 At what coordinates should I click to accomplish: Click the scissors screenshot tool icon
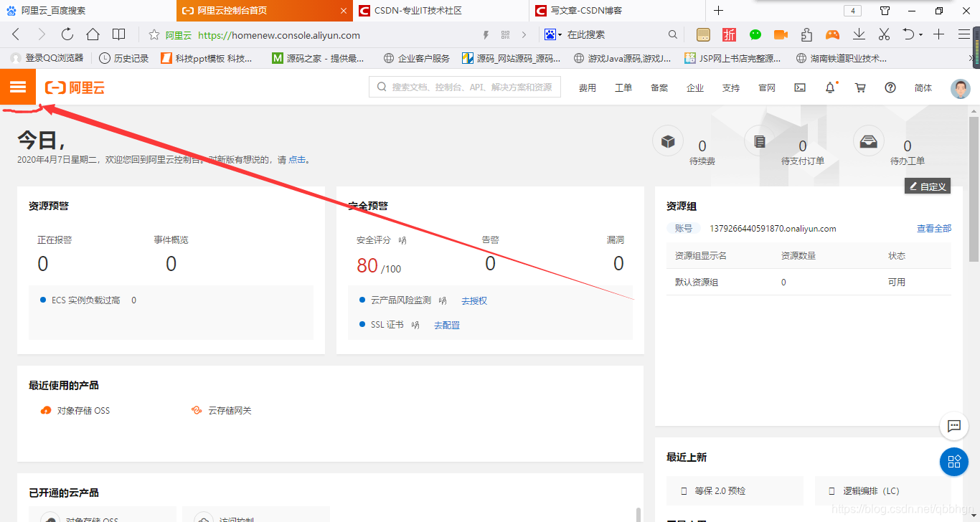(x=884, y=34)
